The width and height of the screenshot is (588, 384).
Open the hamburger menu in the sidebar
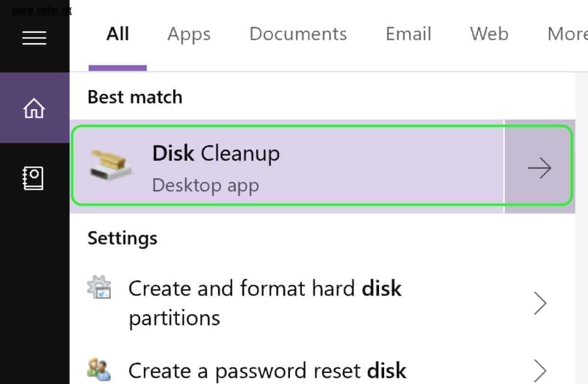pyautogui.click(x=34, y=38)
